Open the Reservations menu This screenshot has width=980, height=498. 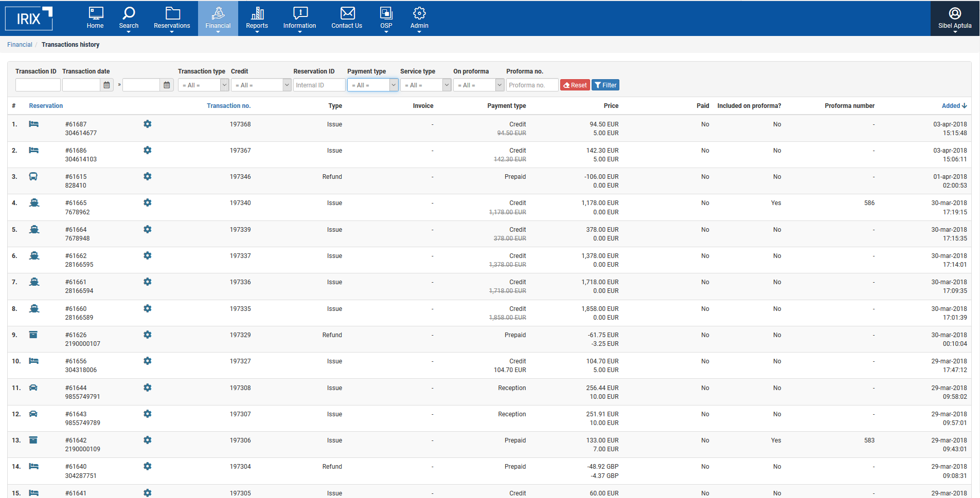[x=172, y=19]
